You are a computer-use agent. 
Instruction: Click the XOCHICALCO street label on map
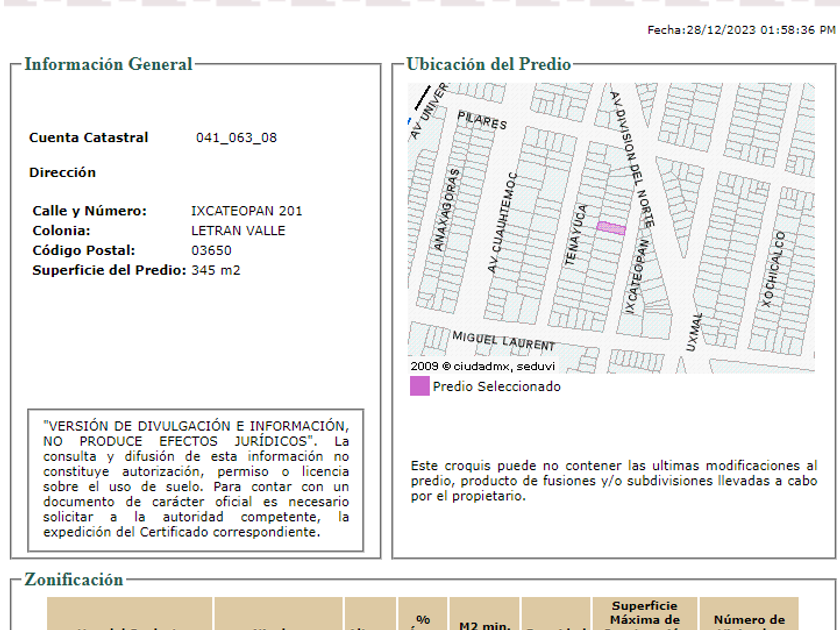coord(774,268)
